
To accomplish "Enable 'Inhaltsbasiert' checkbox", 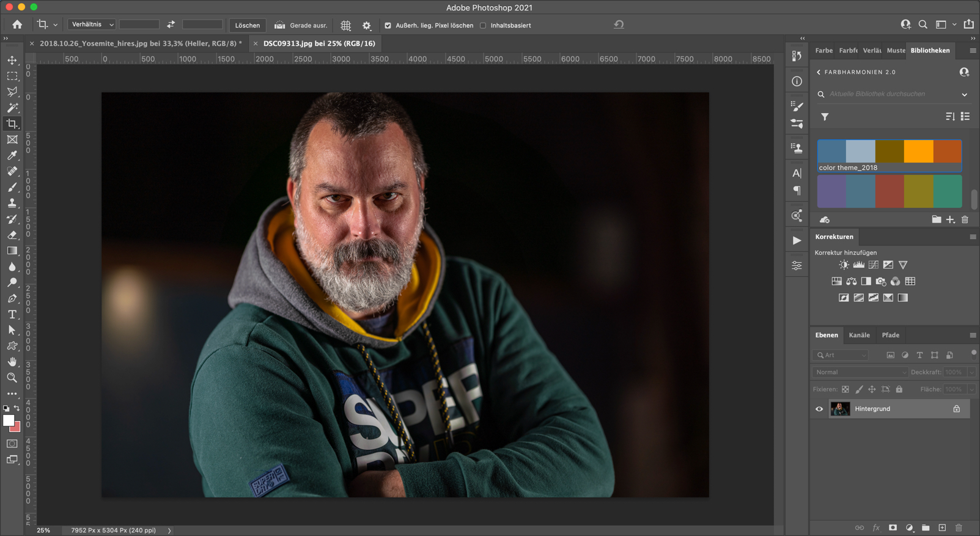I will (483, 26).
